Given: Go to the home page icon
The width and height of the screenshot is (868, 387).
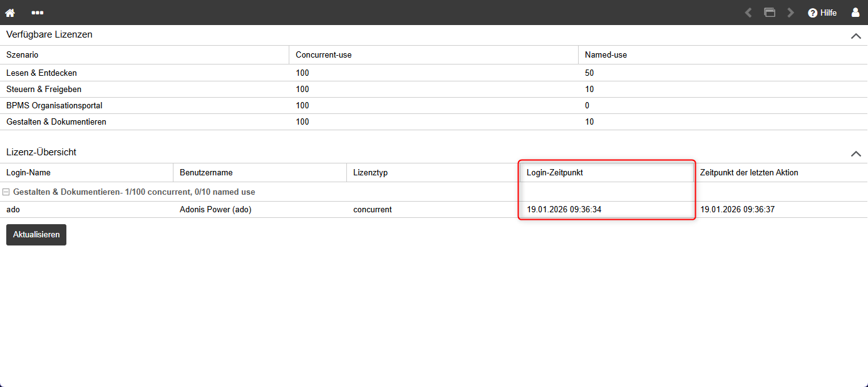Looking at the screenshot, I should (10, 13).
